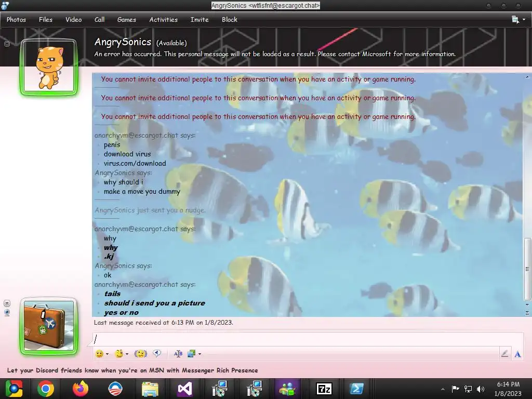Switch to text typing mode
Screen dimensions: 532x399
(517, 354)
